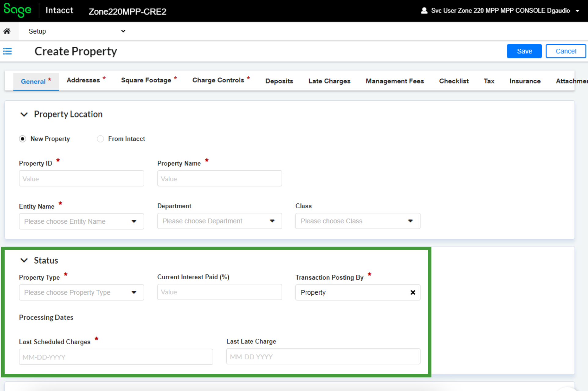Open the Property Type dropdown
This screenshot has height=391, width=588.
point(81,292)
